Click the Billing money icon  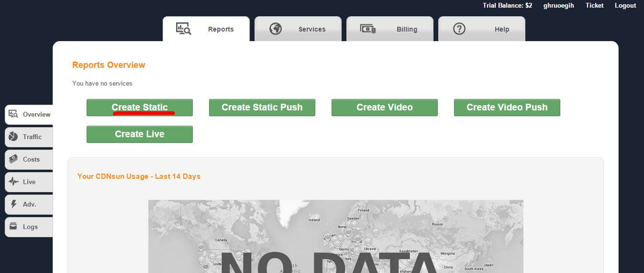(x=368, y=29)
